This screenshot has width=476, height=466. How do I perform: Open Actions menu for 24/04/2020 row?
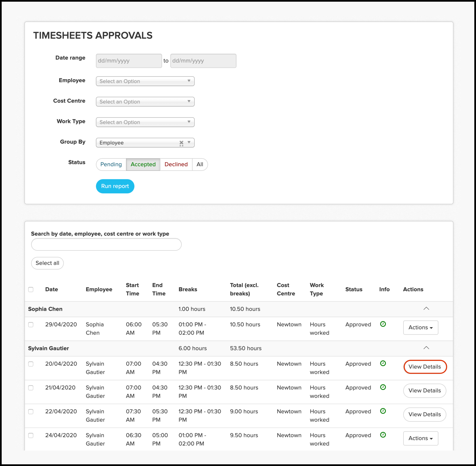click(x=420, y=438)
